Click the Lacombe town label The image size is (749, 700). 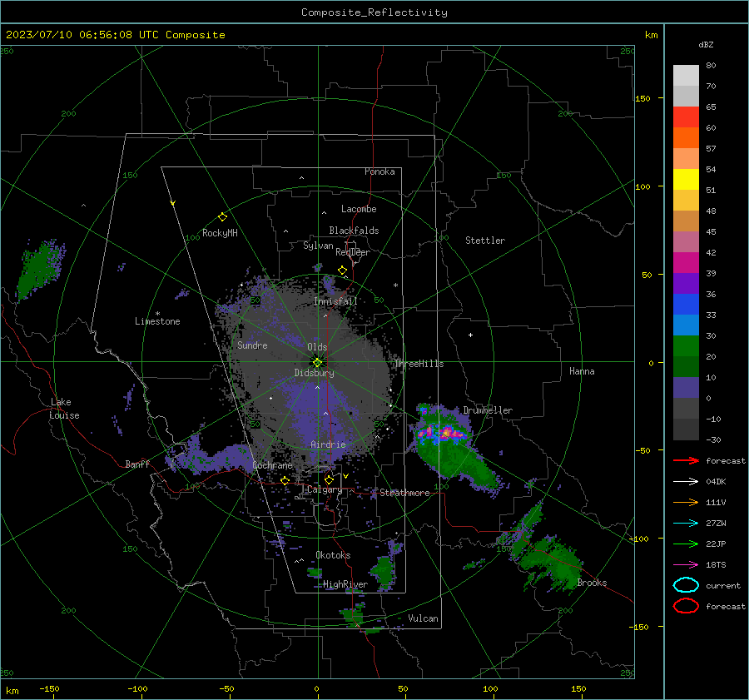click(x=359, y=209)
